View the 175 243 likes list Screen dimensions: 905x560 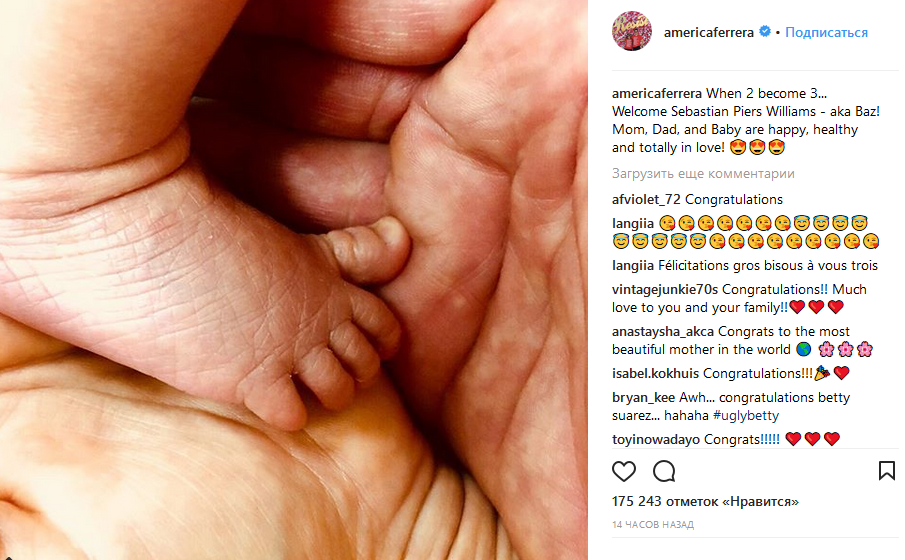coord(705,501)
